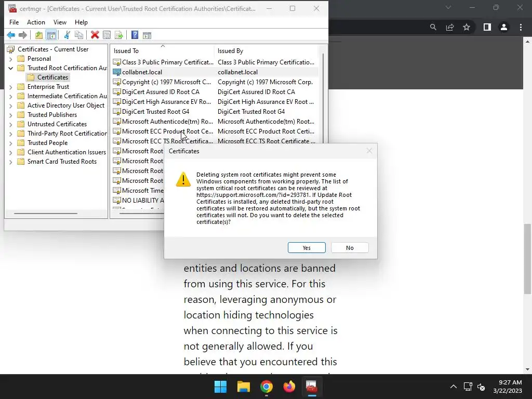Screen dimensions: 532x399
Task: Expand Intermediate Certification Authorities node
Action: pos(10,96)
